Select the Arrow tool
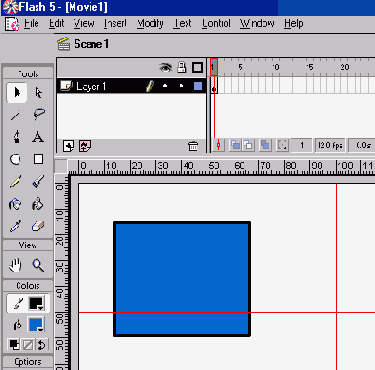 click(16, 92)
